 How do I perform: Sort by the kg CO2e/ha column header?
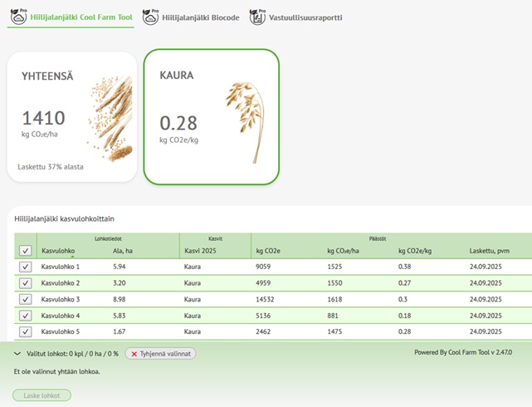344,251
